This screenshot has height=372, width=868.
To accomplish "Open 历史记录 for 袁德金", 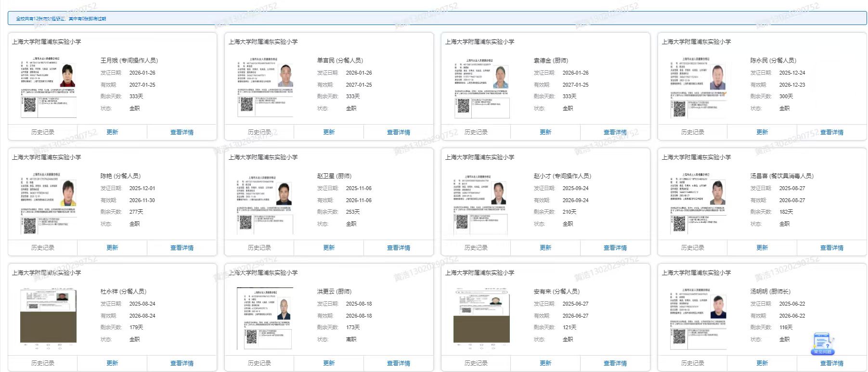I will point(476,132).
